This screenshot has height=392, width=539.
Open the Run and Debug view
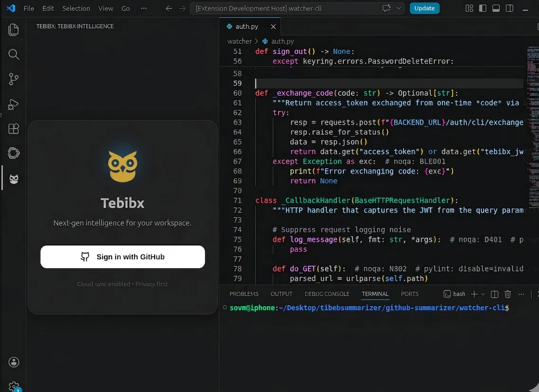(13, 104)
